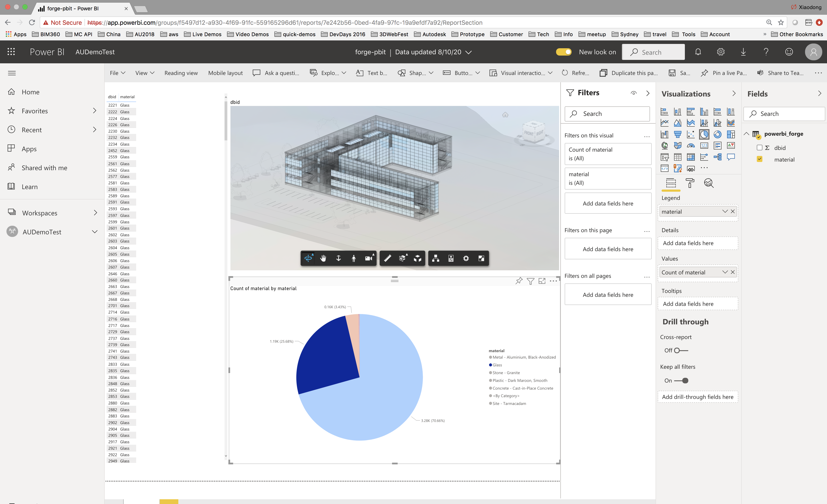Image resolution: width=827 pixels, height=504 pixels.
Task: Turn on Cross-report drill through toggle
Action: click(x=681, y=350)
